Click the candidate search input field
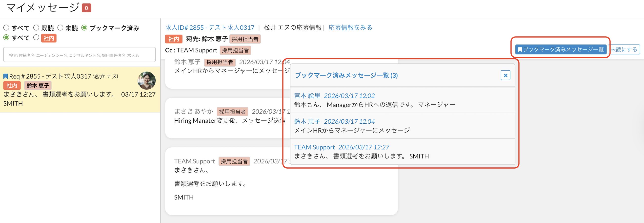644x223 pixels. (79, 55)
